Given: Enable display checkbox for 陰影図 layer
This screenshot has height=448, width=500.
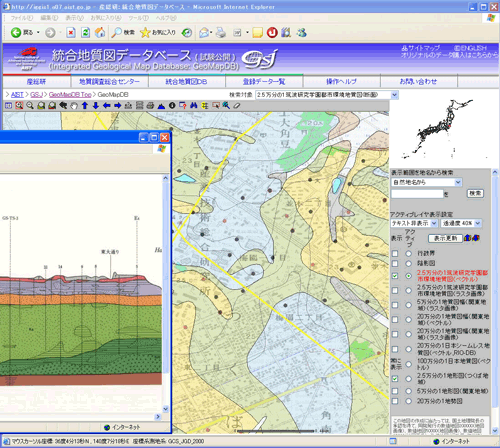Looking at the screenshot, I should tap(395, 263).
